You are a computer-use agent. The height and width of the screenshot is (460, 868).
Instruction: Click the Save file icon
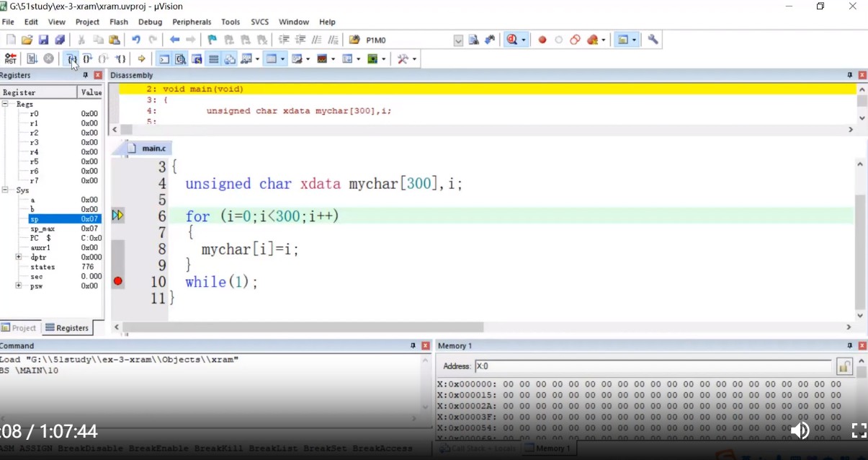(43, 40)
